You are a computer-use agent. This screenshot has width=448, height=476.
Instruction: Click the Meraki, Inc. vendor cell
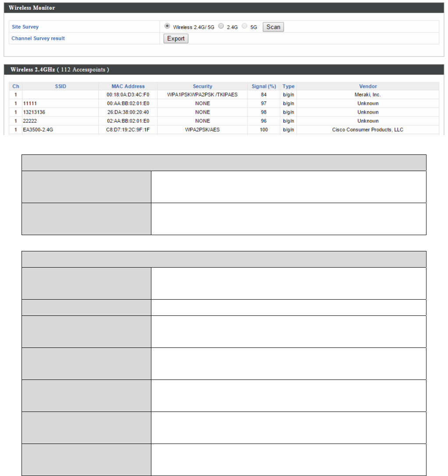(x=368, y=95)
